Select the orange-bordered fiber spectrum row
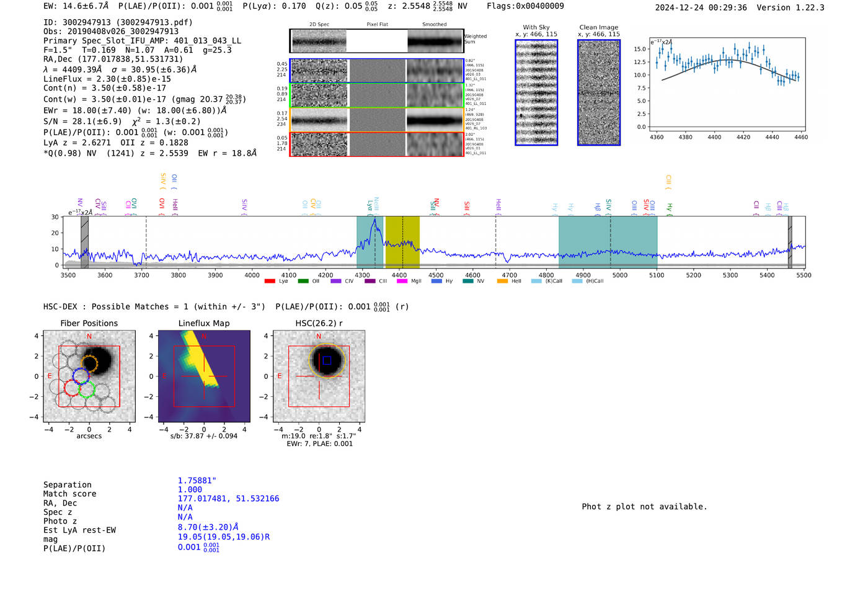This screenshot has height=591, width=868. click(x=377, y=120)
